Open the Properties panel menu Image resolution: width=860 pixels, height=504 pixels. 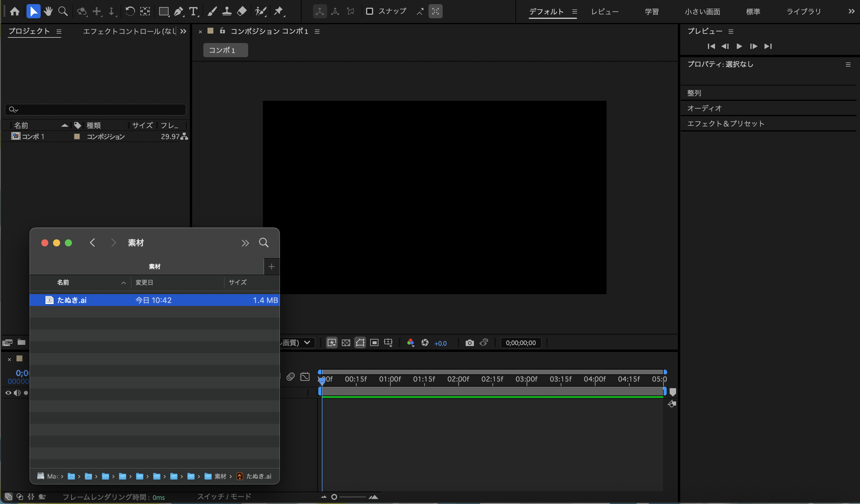pyautogui.click(x=848, y=65)
